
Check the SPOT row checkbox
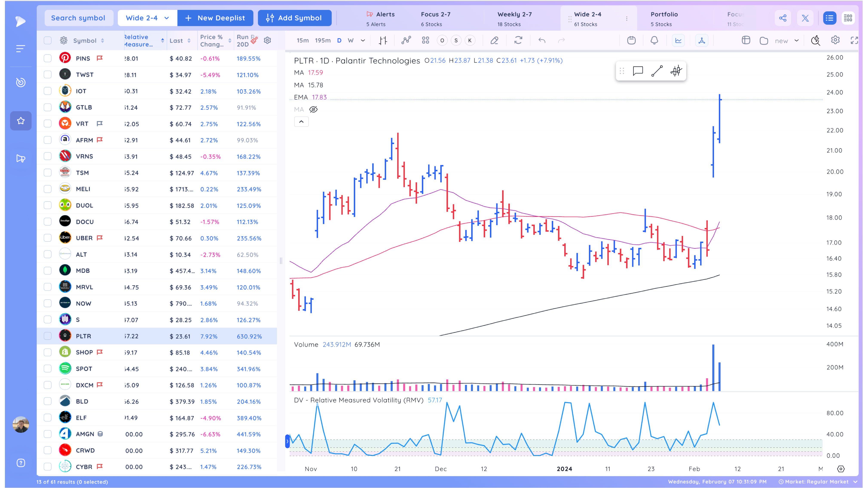(47, 368)
